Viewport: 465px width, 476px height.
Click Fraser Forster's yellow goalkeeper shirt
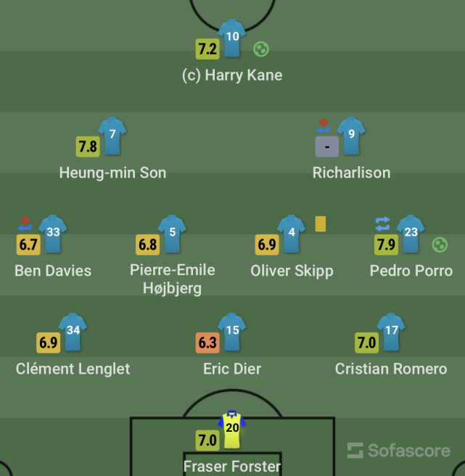tap(232, 430)
